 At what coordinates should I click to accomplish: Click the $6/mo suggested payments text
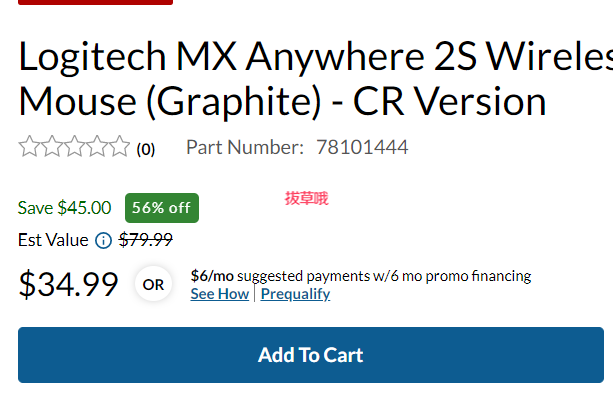pyautogui.click(x=360, y=276)
